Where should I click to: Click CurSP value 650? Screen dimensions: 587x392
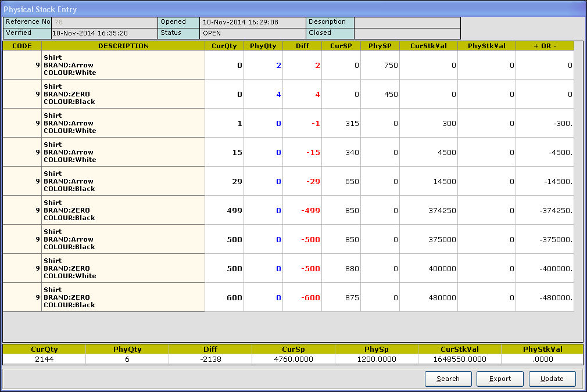pos(341,181)
